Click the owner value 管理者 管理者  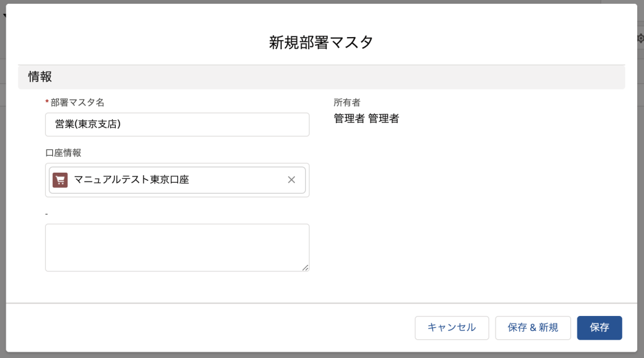(366, 119)
